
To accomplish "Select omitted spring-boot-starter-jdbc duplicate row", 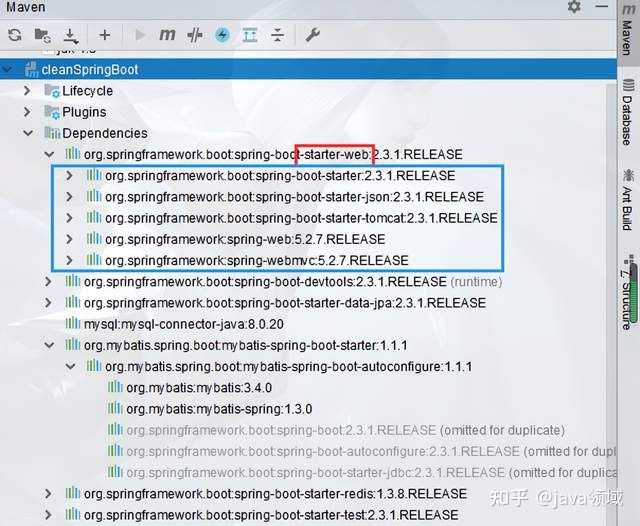I will [362, 473].
